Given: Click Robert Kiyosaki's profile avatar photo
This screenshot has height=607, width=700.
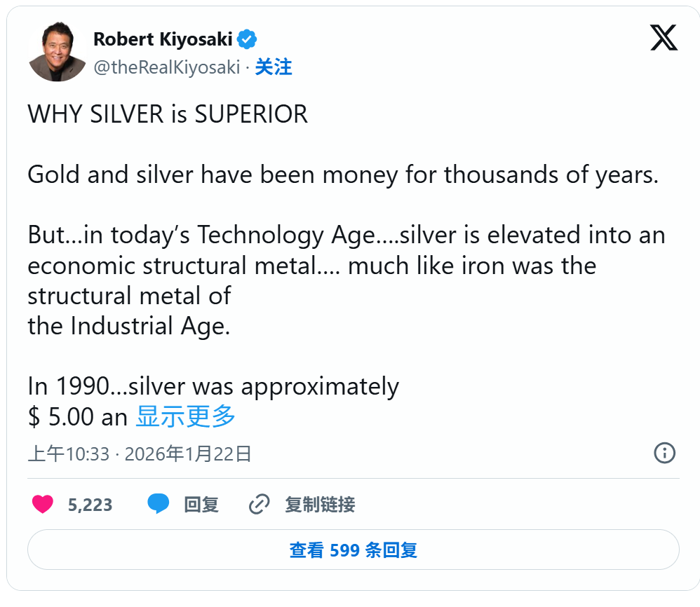Looking at the screenshot, I should [x=58, y=53].
